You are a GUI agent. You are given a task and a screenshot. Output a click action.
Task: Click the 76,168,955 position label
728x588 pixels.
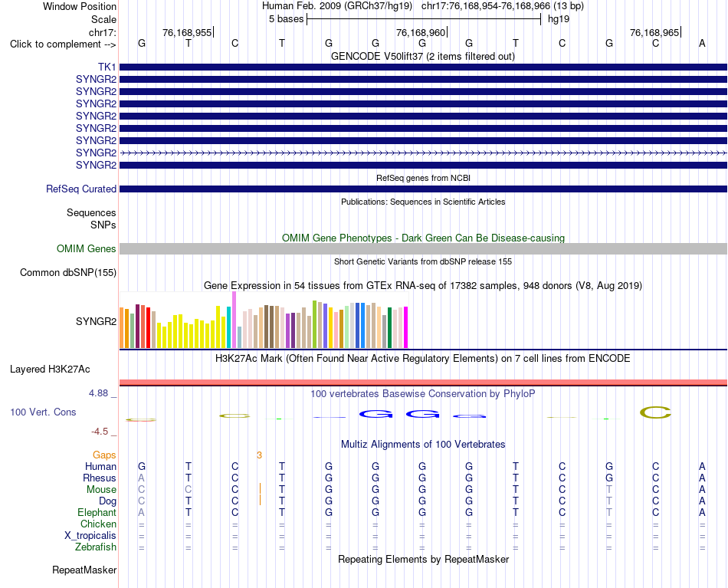pyautogui.click(x=187, y=32)
